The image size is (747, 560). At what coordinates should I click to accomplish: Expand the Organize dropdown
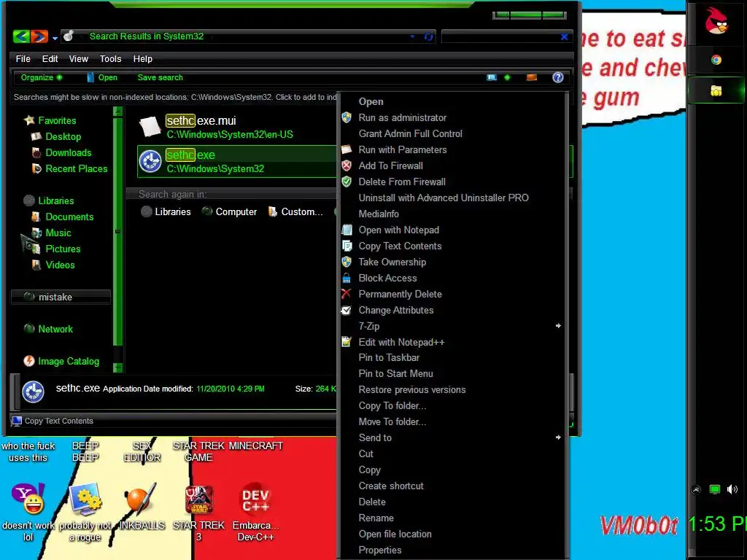point(42,77)
